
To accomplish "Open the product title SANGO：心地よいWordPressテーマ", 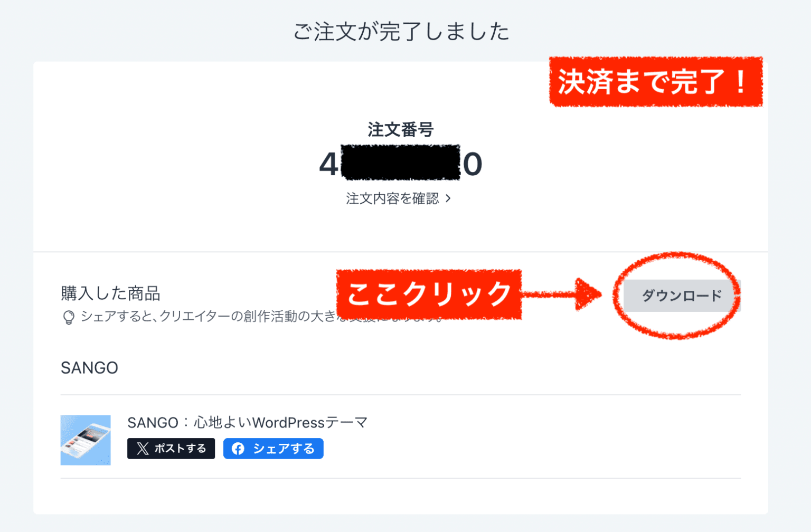I will (246, 422).
